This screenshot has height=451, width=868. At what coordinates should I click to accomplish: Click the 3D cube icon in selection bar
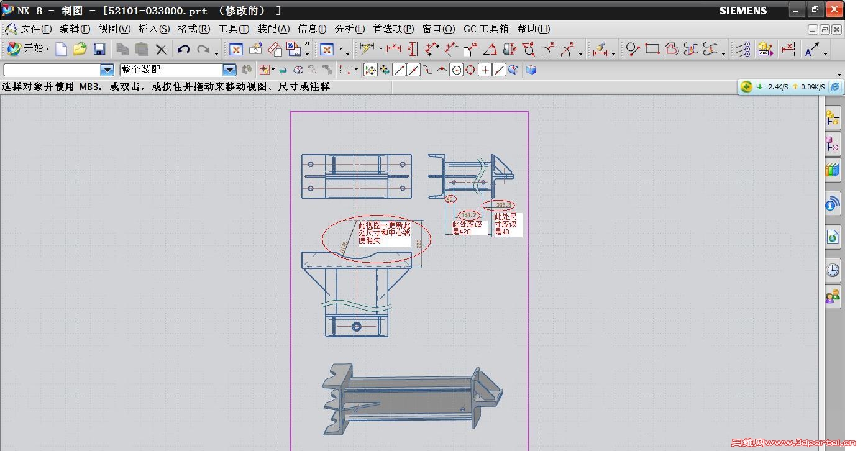coord(531,70)
